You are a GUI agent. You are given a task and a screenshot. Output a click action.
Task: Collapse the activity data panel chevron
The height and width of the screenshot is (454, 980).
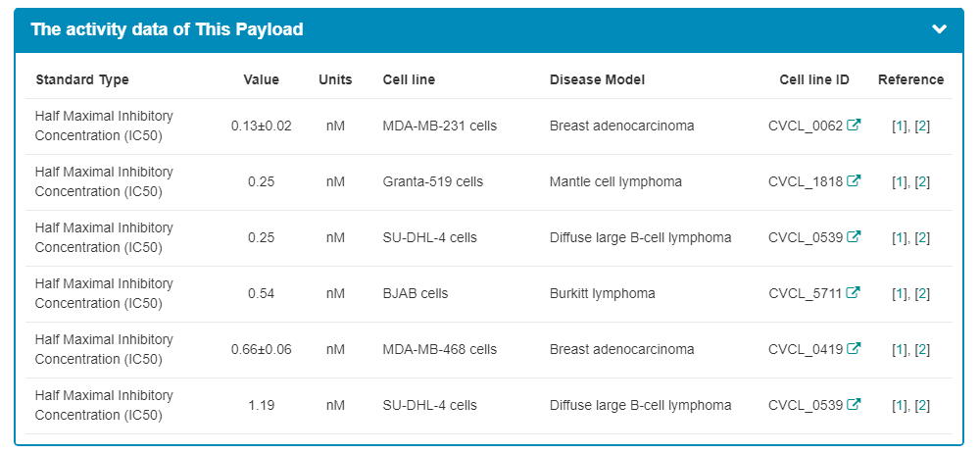(x=940, y=29)
